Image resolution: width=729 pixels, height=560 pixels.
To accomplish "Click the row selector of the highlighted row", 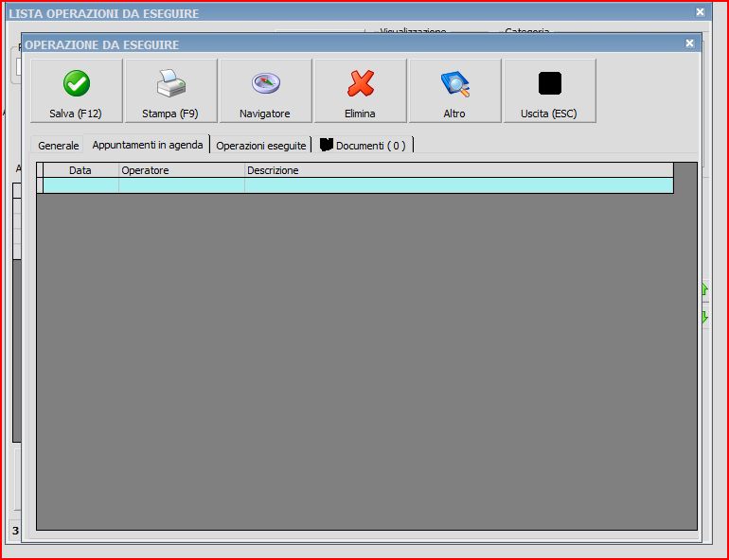I will (40, 185).
